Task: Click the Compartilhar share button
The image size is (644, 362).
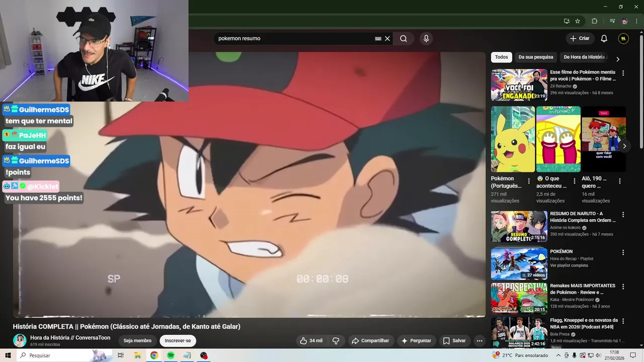Action: click(370, 340)
